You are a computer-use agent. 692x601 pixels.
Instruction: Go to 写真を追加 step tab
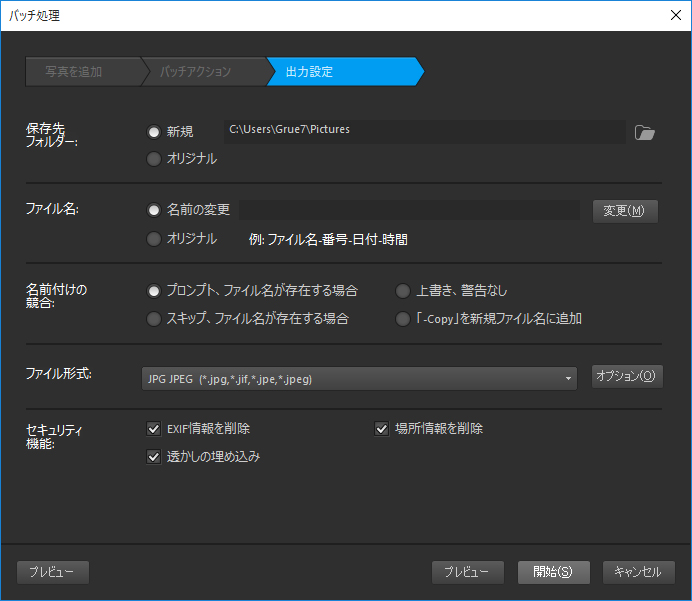coord(84,71)
